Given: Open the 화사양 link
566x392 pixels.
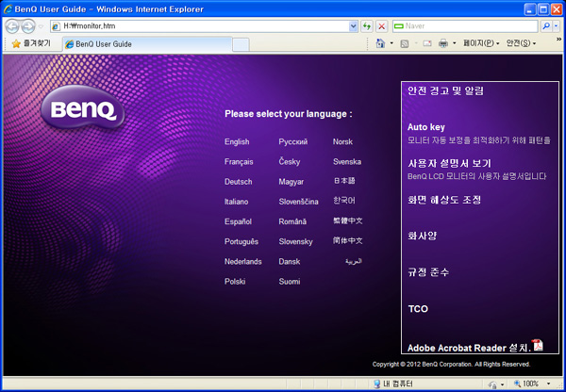Looking at the screenshot, I should coord(422,236).
